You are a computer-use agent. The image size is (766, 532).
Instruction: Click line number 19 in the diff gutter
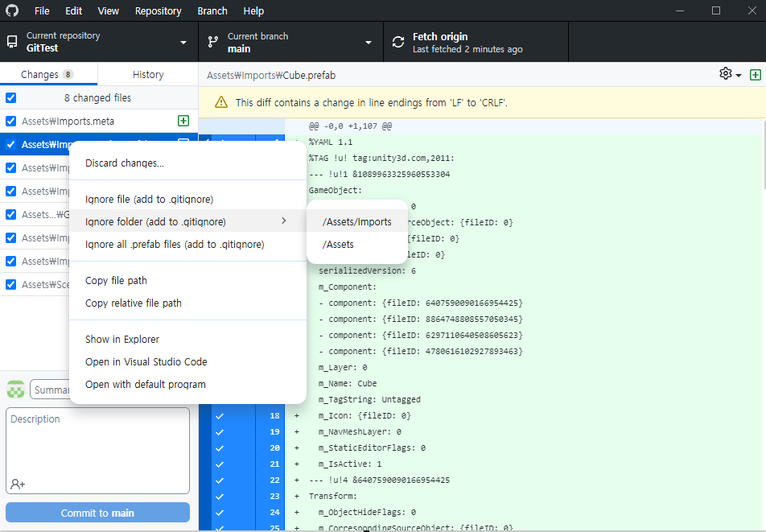274,432
